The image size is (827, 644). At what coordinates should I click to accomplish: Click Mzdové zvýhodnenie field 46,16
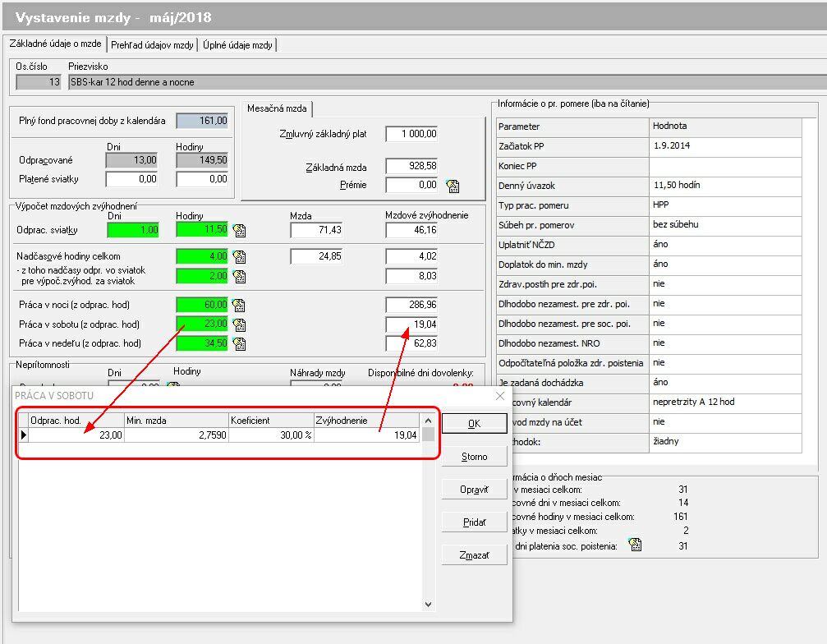pos(412,230)
